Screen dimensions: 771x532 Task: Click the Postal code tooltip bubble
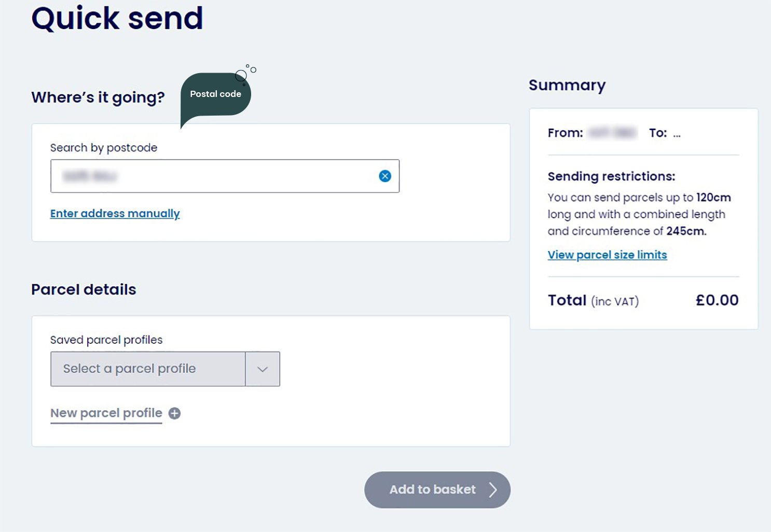[x=215, y=94]
